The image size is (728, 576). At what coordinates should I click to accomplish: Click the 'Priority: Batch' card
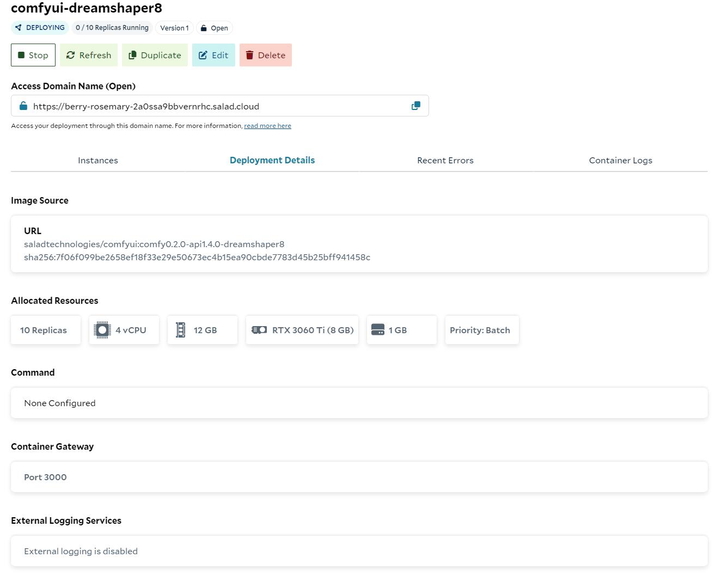482,330
